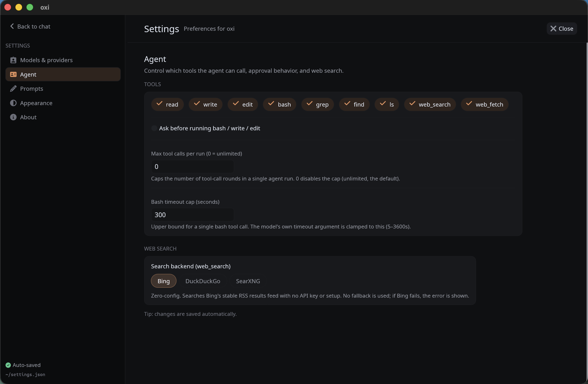Choose the SearXNG search backend
The width and height of the screenshot is (588, 384).
point(248,281)
